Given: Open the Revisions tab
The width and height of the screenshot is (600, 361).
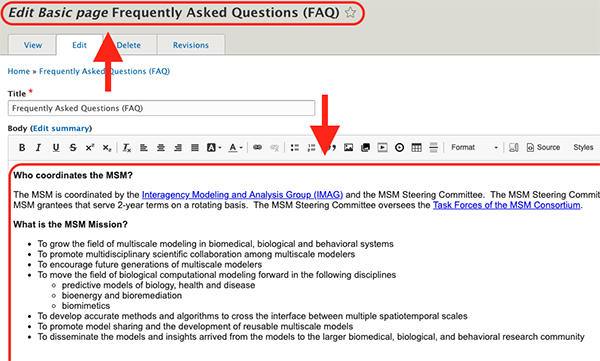Looking at the screenshot, I should [191, 45].
